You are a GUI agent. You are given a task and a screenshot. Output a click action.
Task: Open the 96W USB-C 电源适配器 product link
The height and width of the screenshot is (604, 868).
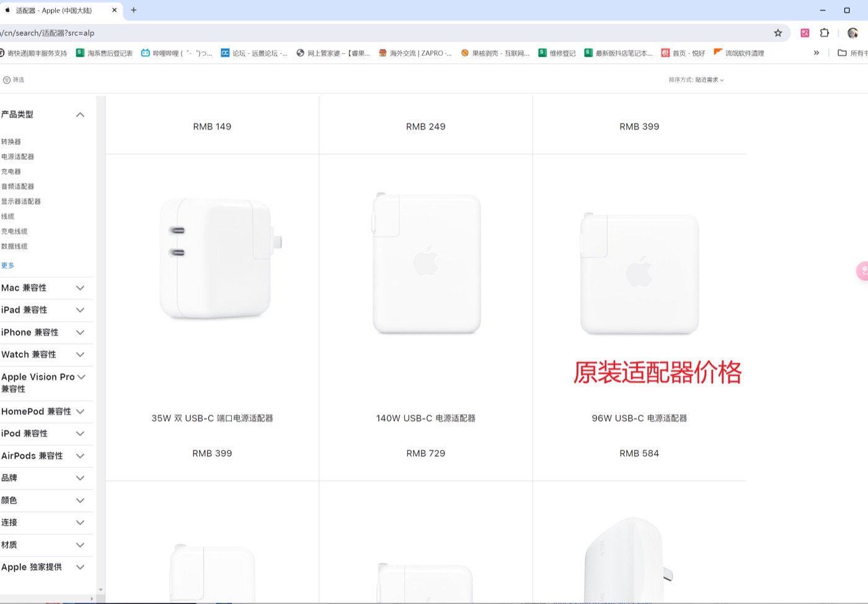point(639,419)
